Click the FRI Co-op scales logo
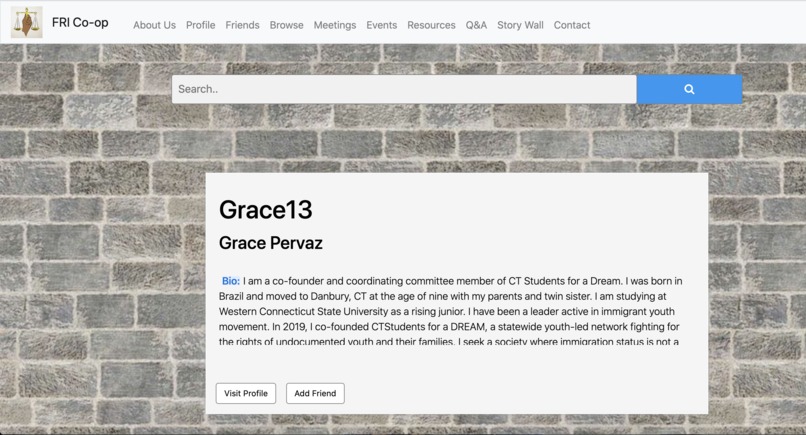This screenshot has width=806, height=435. pyautogui.click(x=27, y=22)
